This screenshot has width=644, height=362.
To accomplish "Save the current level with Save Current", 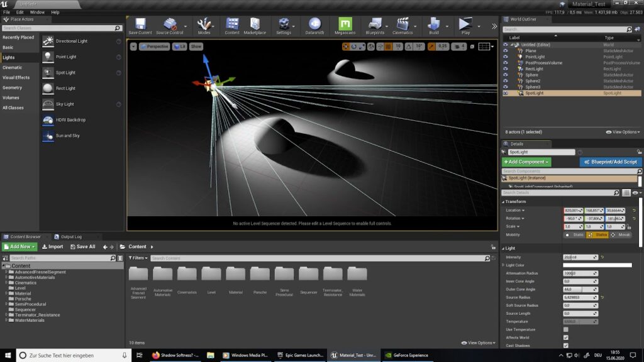I will pos(140,24).
